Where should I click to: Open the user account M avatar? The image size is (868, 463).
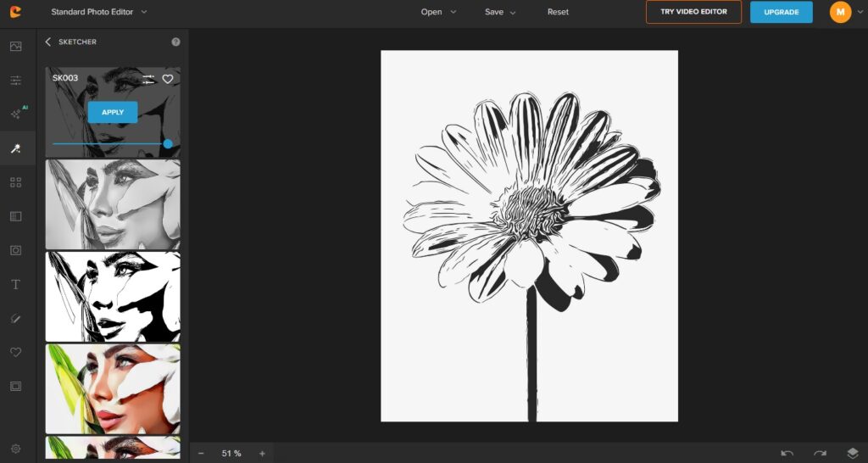coord(840,12)
